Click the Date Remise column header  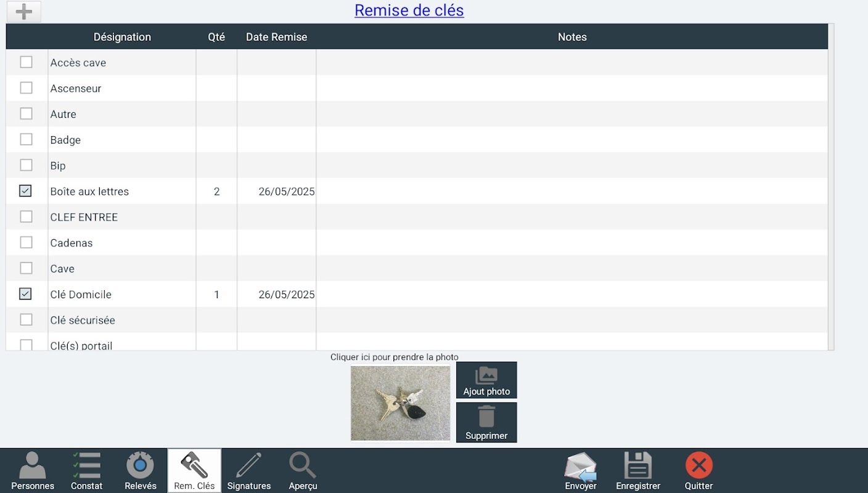click(276, 37)
